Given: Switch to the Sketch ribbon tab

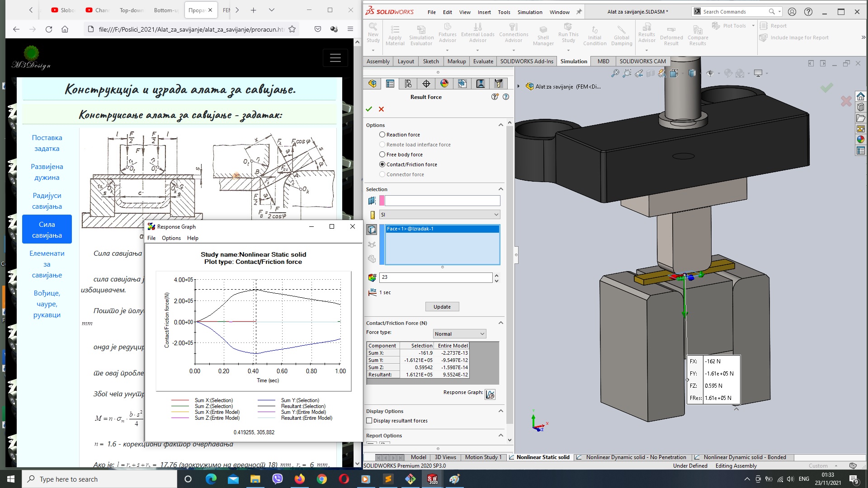Looking at the screenshot, I should click(x=431, y=61).
